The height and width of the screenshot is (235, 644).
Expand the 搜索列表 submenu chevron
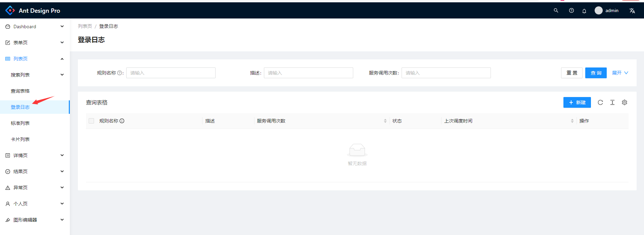click(x=62, y=75)
